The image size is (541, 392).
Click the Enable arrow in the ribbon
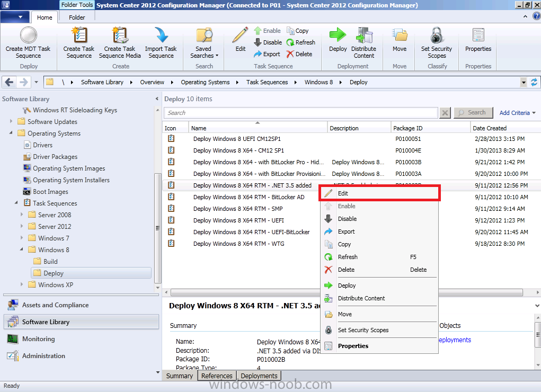pos(258,31)
